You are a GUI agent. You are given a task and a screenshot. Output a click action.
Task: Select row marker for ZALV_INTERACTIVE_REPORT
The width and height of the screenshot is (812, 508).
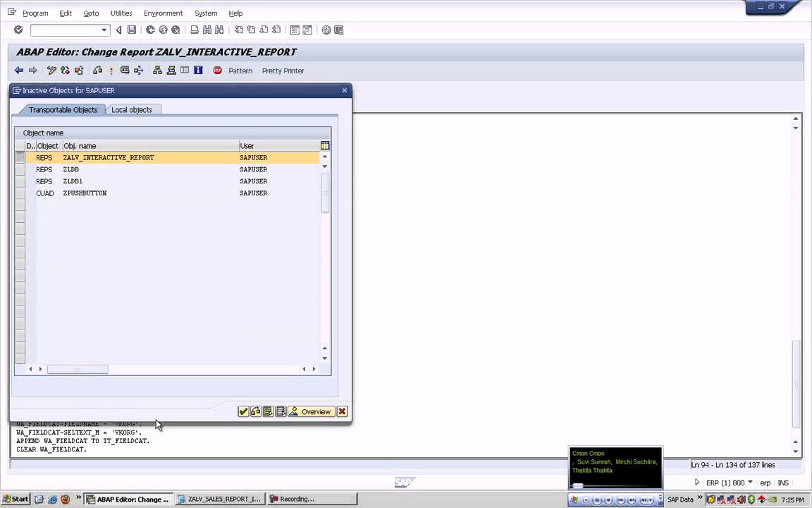[x=20, y=157]
